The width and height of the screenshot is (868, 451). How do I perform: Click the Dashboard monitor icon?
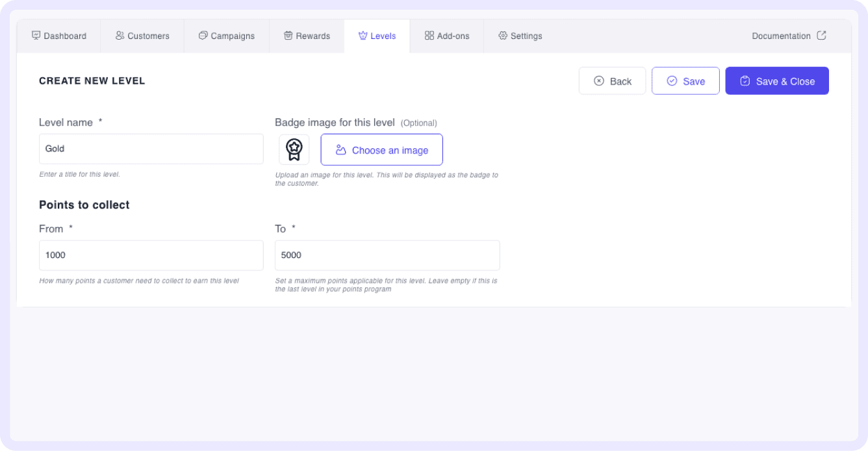36,36
